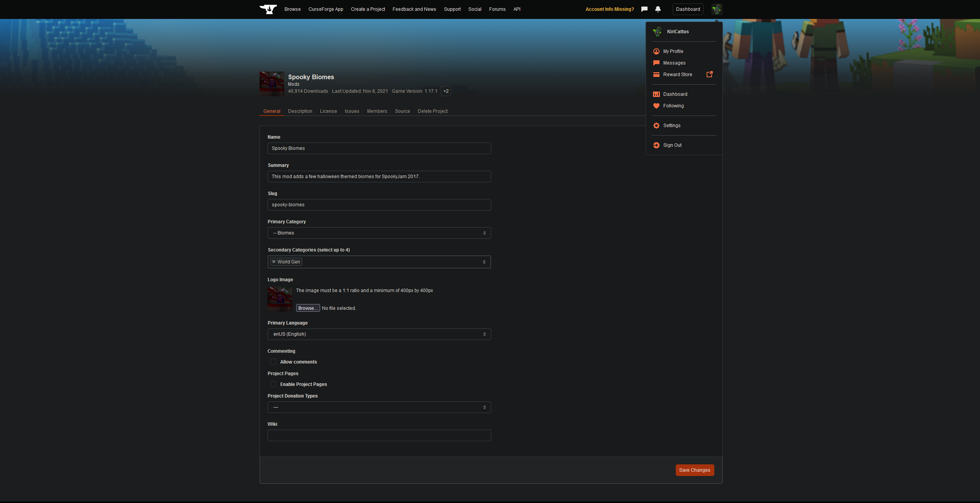Click the Sign Out arrow icon

tap(656, 145)
